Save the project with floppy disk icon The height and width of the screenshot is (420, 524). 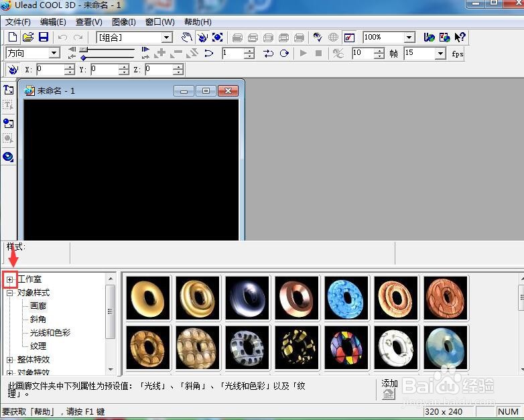coord(44,37)
